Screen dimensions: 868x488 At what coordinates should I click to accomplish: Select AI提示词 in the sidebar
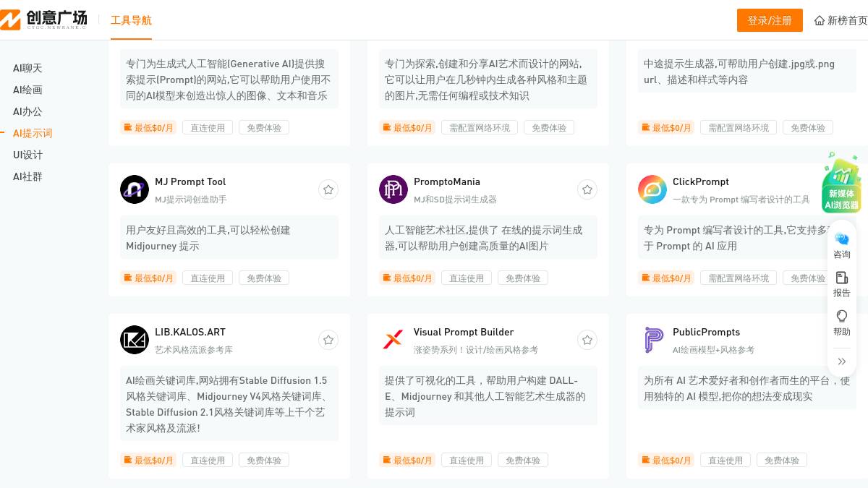[33, 133]
